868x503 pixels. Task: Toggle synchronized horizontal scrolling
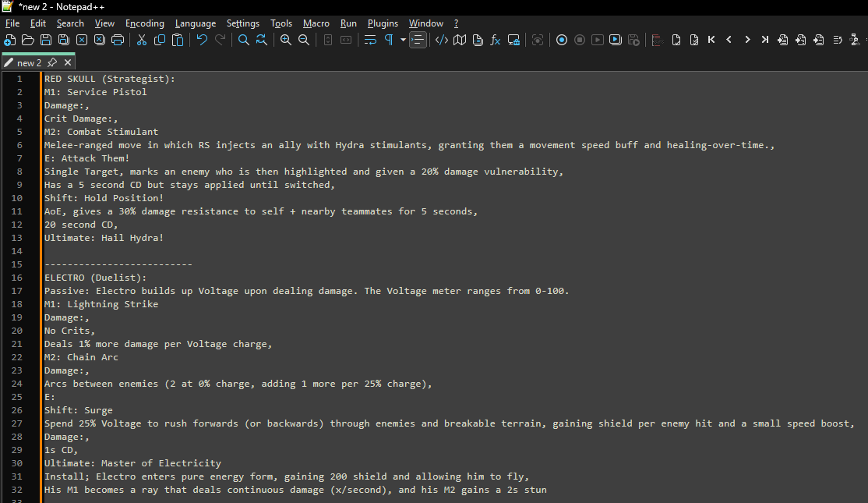coord(346,40)
